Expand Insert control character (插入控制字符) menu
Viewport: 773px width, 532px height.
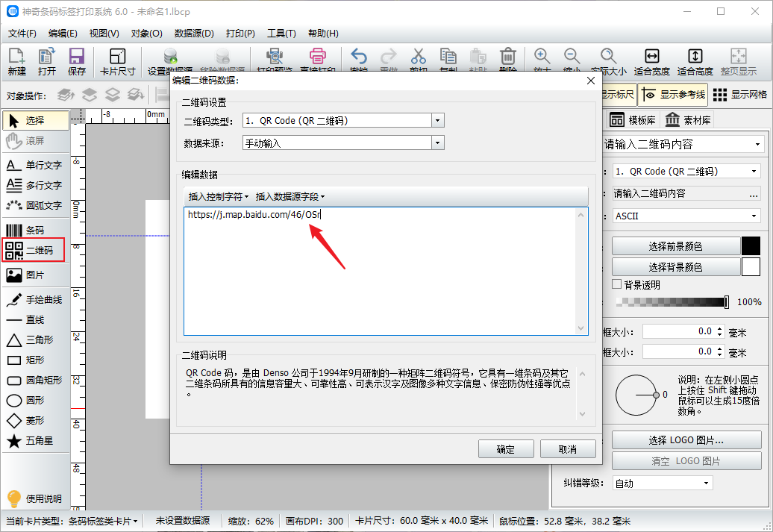(x=219, y=197)
